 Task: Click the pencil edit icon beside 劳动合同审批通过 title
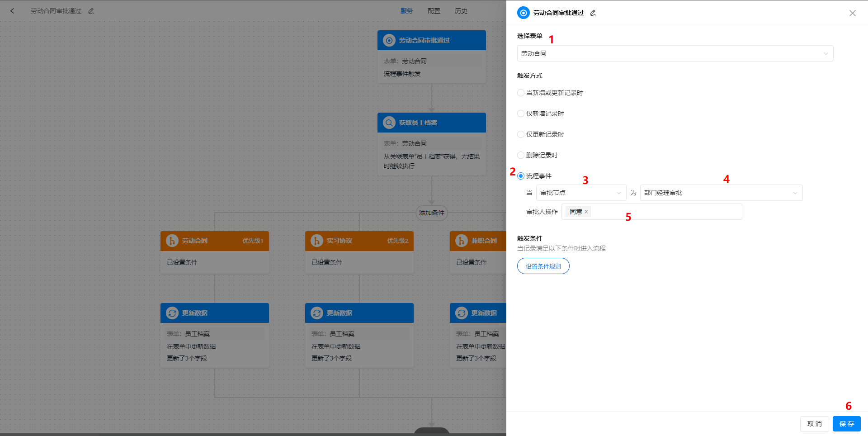[x=91, y=10]
